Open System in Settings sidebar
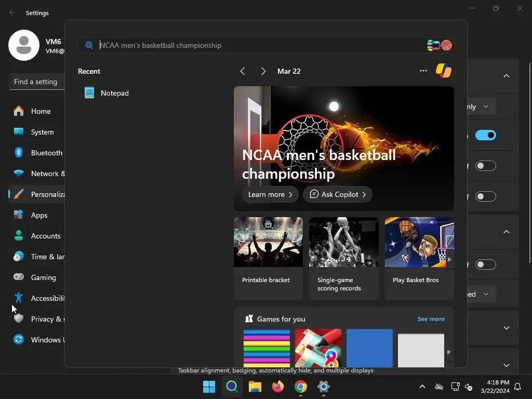This screenshot has width=532, height=399. (37, 132)
